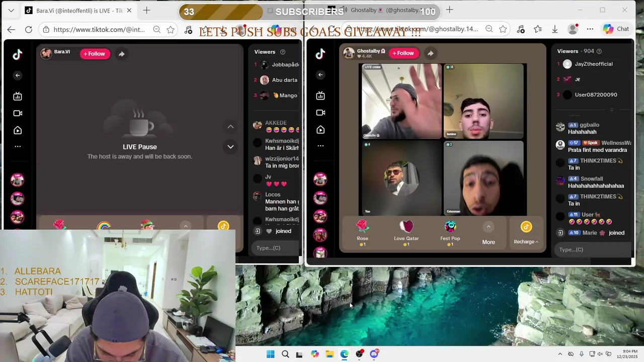
Task: Click the TikTok logo in Bara.Vi window
Action: 18,54
